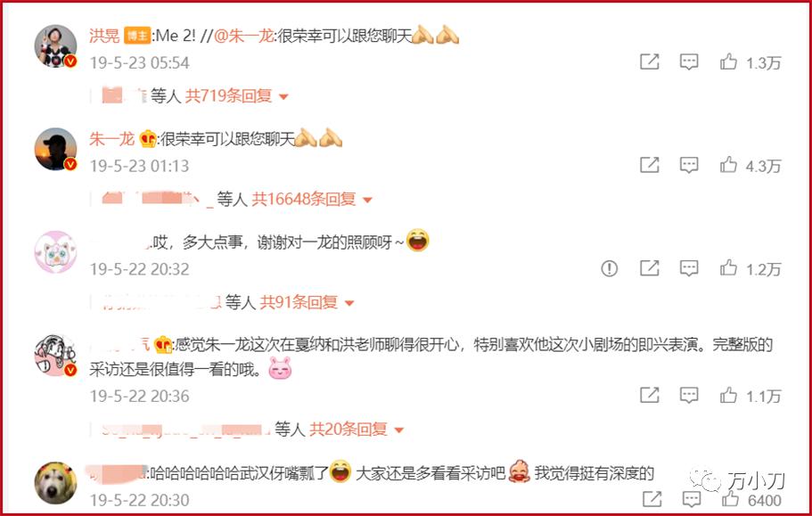The height and width of the screenshot is (516, 812).
Task: Report the 多大点事 comment via the exclamation icon
Action: tap(610, 268)
